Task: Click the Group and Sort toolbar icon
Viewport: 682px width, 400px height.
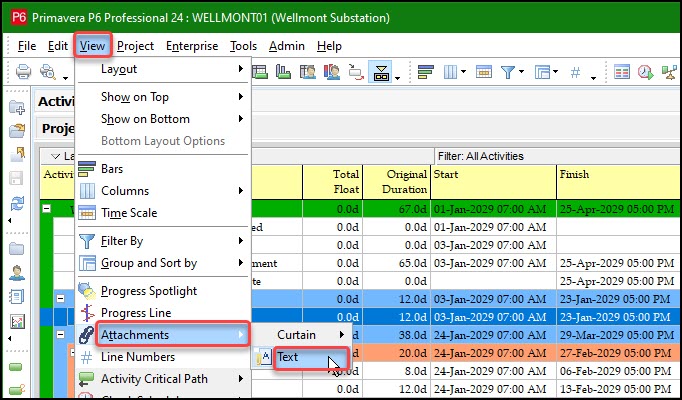Action: (x=542, y=72)
